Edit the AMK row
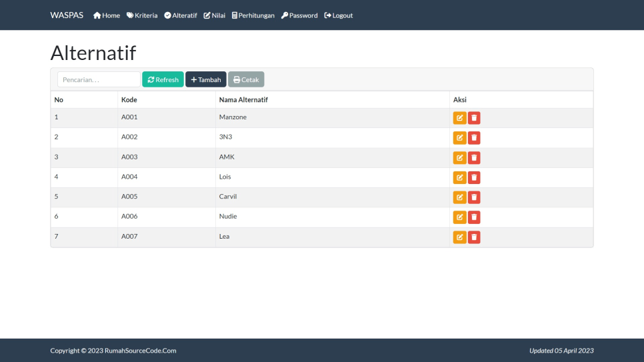This screenshot has height=362, width=644. point(459,158)
